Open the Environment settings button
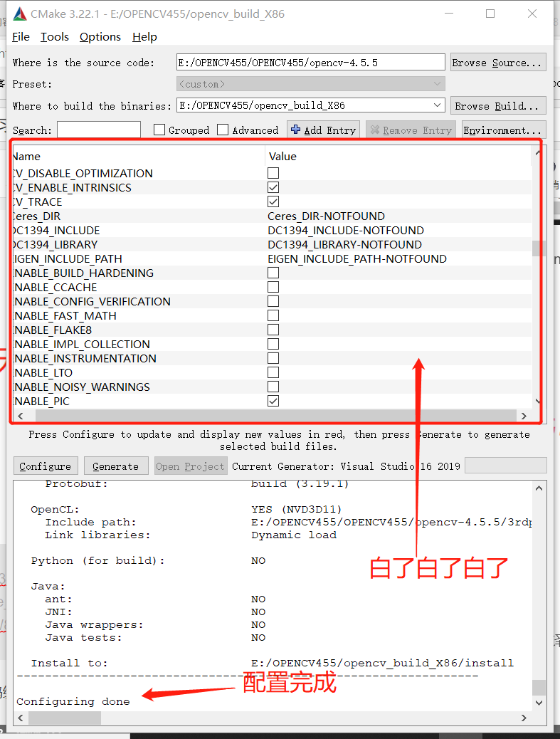Viewport: 560px width, 739px height. tap(502, 130)
